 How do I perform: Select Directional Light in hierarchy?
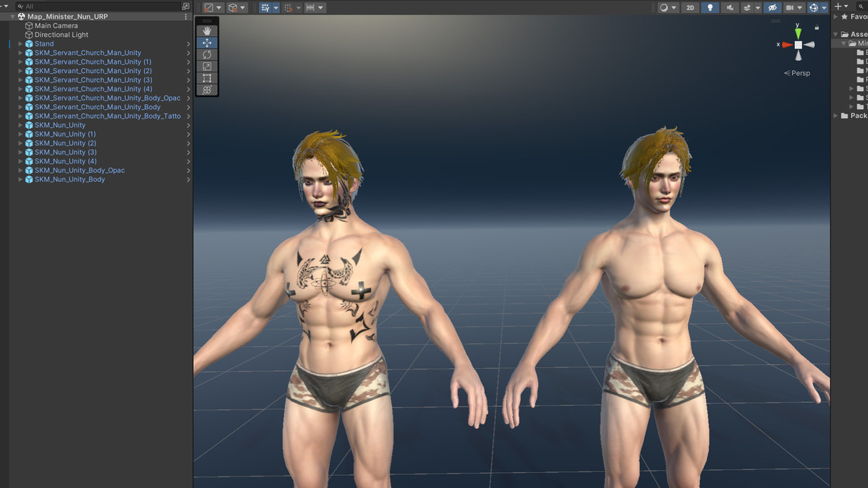point(97,35)
